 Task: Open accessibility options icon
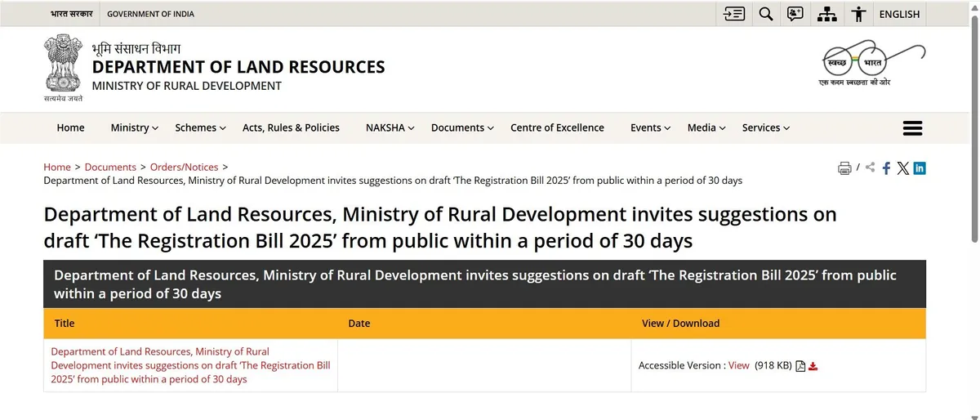tap(857, 14)
